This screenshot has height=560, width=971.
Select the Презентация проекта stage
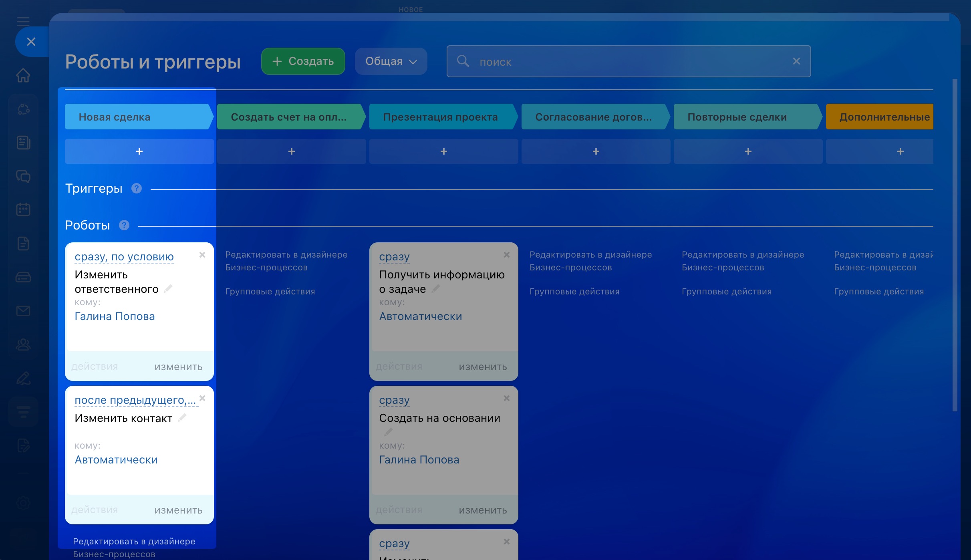tap(441, 117)
